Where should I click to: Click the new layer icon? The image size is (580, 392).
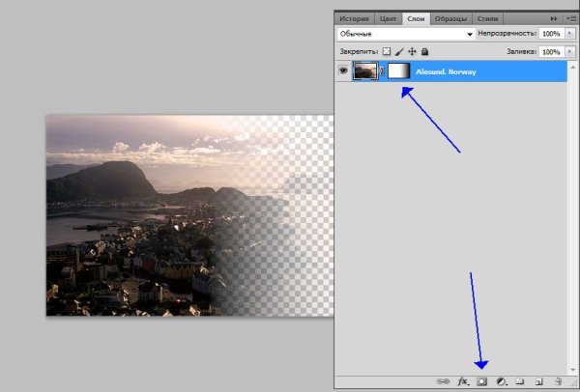pos(538,381)
